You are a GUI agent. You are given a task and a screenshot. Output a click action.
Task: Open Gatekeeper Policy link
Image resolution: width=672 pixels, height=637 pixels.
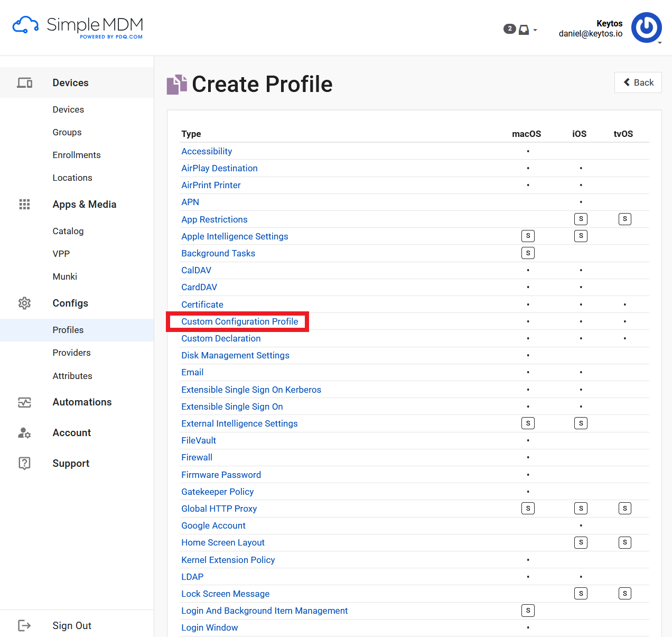pyautogui.click(x=217, y=492)
